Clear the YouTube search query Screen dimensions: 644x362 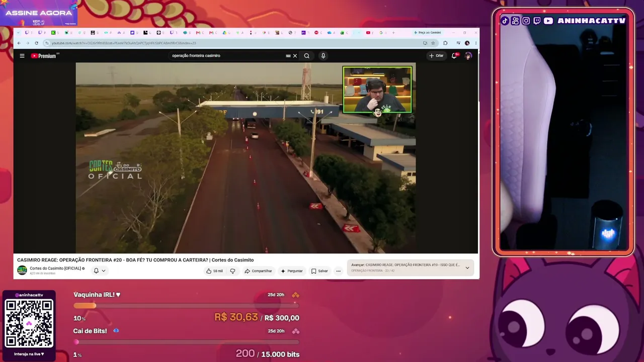click(295, 56)
